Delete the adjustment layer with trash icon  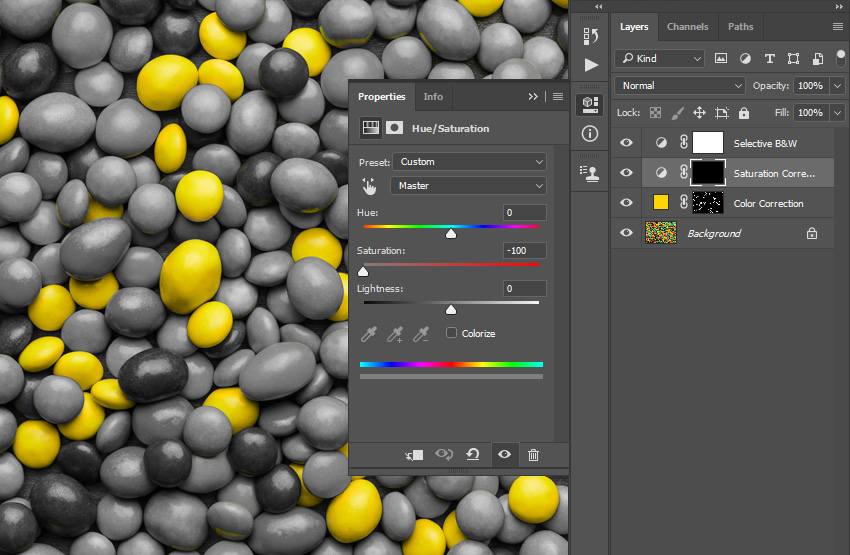533,455
